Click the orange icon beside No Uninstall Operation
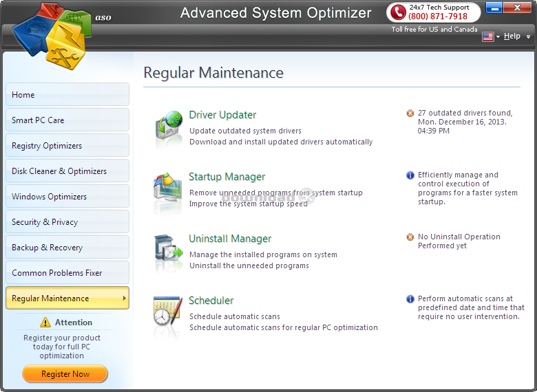The height and width of the screenshot is (392, 537). (410, 237)
